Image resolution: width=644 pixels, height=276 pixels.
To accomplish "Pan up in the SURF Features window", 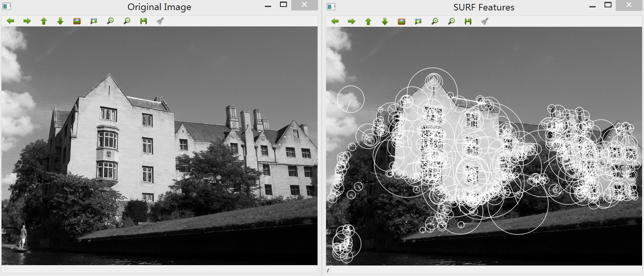I will 368,21.
